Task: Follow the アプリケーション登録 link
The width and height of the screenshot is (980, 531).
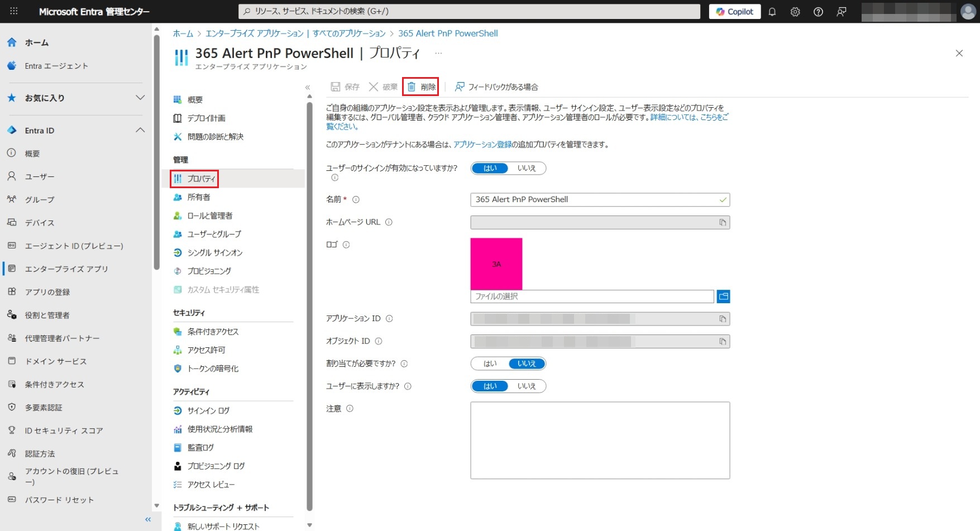Action: coord(482,145)
